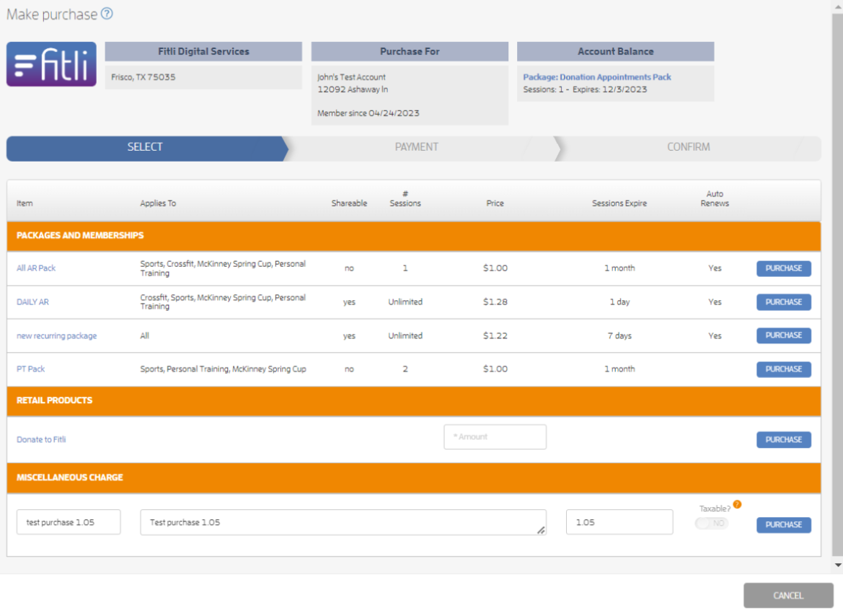The image size is (843, 616).
Task: Click the Sessions: 1 - Expires: 12/3/2023 text
Action: [585, 89]
